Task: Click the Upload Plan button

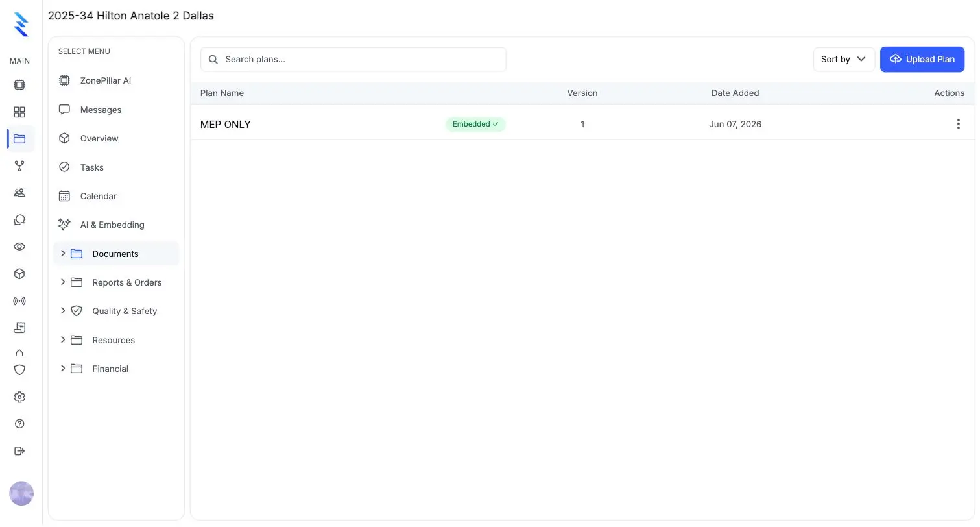Action: coord(922,59)
